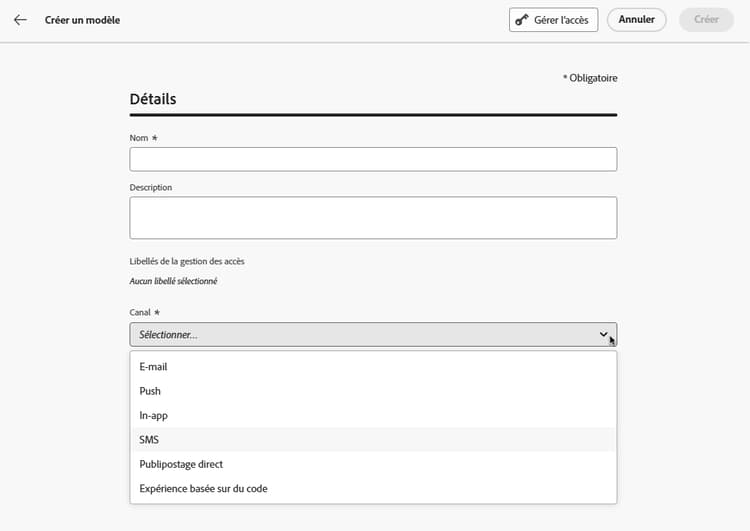Screen dimensions: 750x531
Task: Click the Détails section heading
Action: point(153,100)
